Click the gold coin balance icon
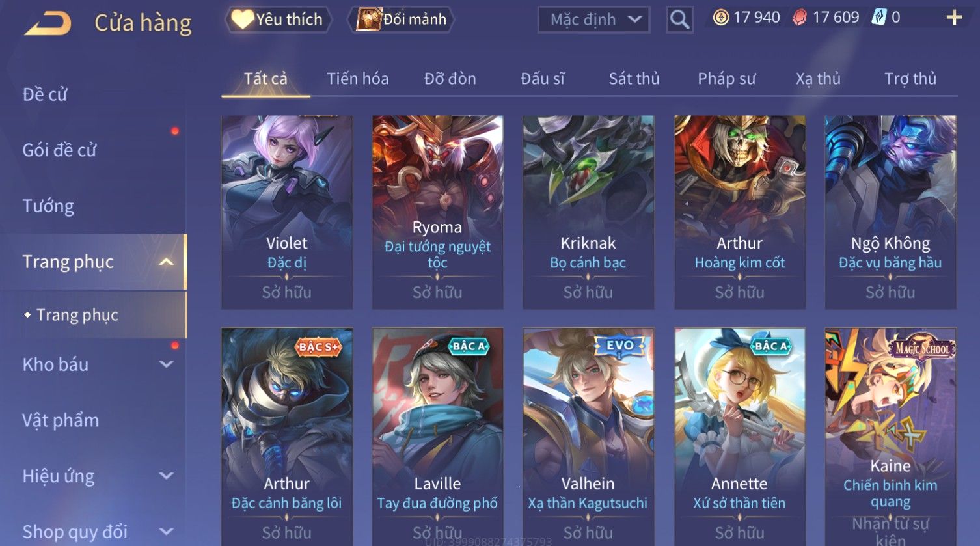980x546 pixels. coord(720,18)
